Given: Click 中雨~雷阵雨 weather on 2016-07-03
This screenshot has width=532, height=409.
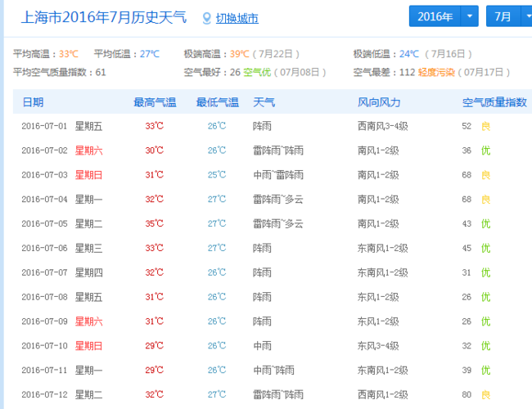Looking at the screenshot, I should pyautogui.click(x=278, y=175).
